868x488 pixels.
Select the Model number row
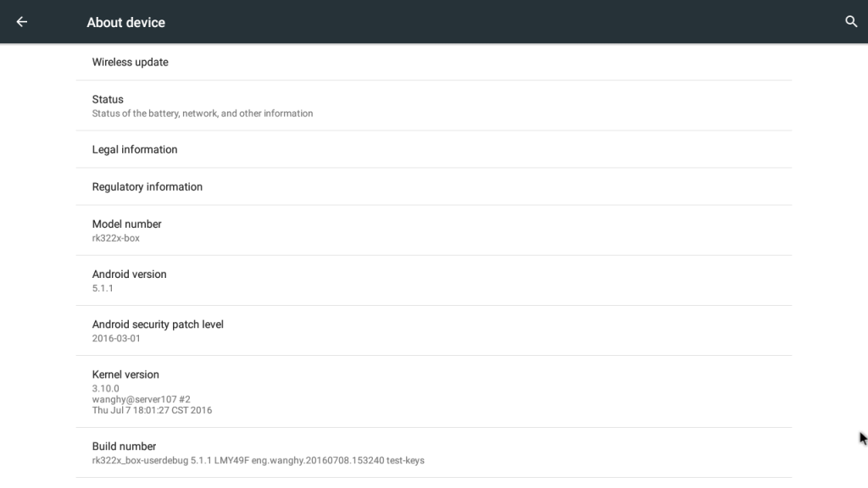tap(127, 224)
